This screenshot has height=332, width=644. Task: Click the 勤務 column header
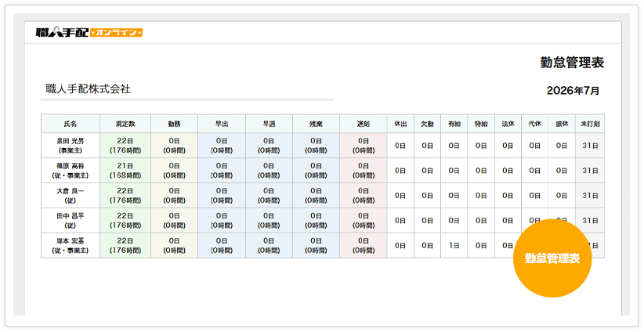(x=174, y=124)
